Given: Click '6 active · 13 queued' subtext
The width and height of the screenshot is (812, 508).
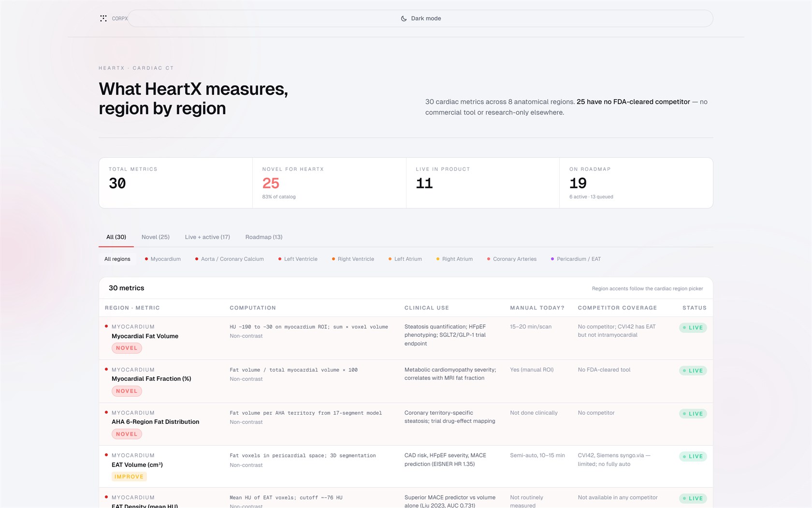Looking at the screenshot, I should (x=591, y=197).
